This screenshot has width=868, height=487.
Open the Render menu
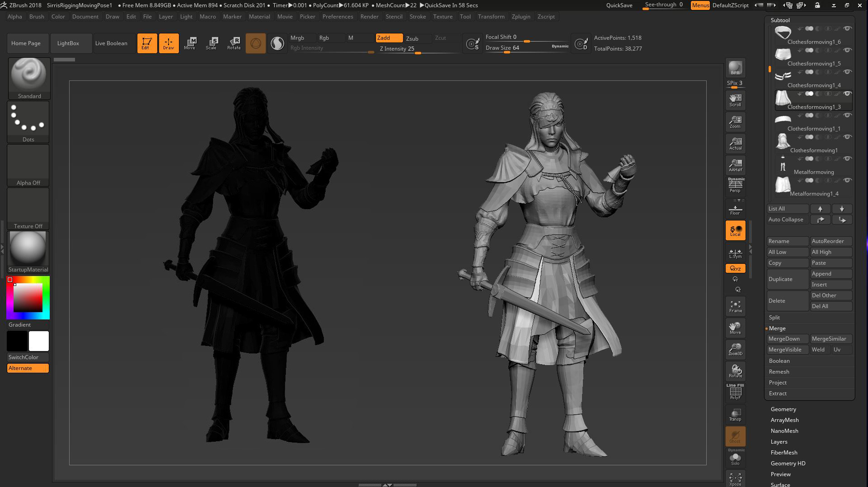point(369,17)
